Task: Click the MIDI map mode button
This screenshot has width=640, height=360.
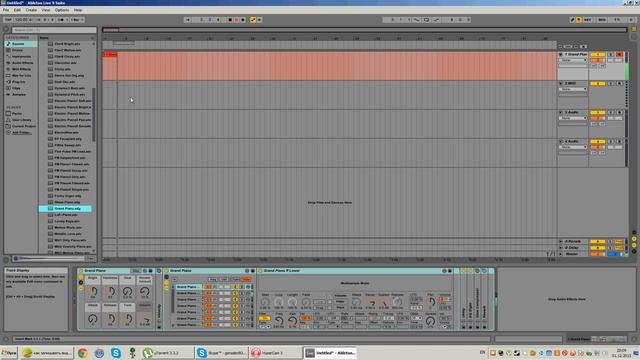Action: click(x=602, y=20)
